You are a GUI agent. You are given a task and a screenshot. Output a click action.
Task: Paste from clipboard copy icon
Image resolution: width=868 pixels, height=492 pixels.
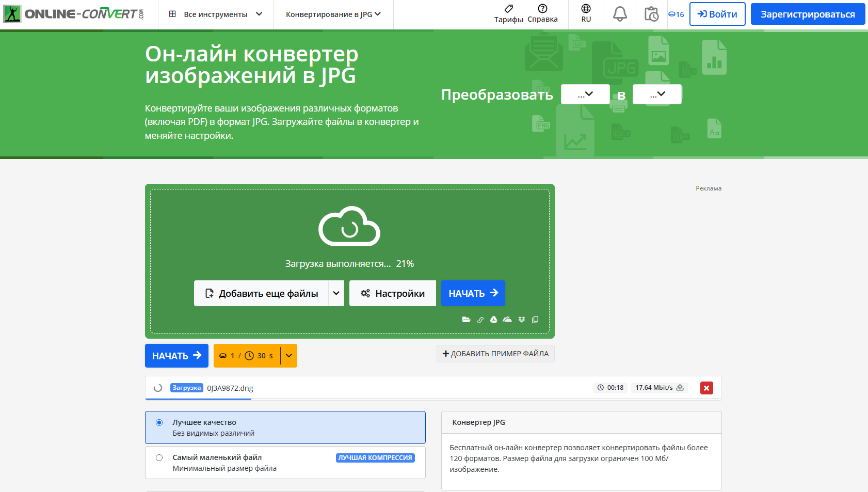[535, 320]
